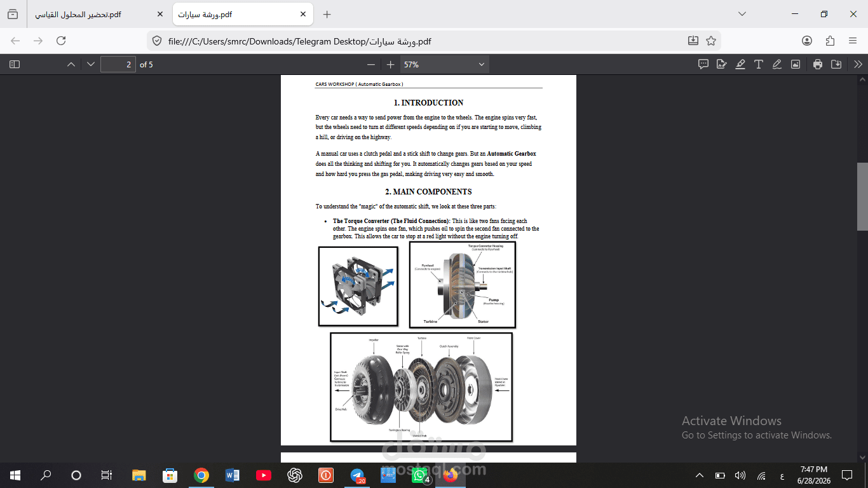
Task: Show hidden system tray icons
Action: pyautogui.click(x=700, y=475)
